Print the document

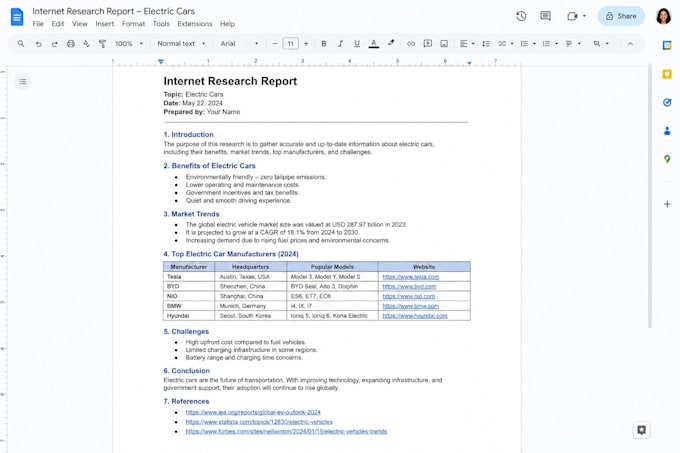pyautogui.click(x=71, y=44)
